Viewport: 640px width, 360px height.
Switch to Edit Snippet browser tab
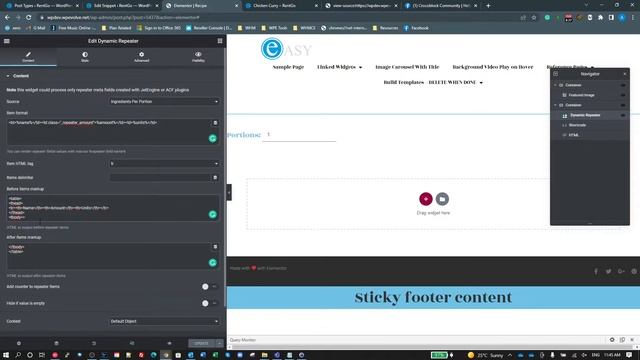(x=121, y=6)
